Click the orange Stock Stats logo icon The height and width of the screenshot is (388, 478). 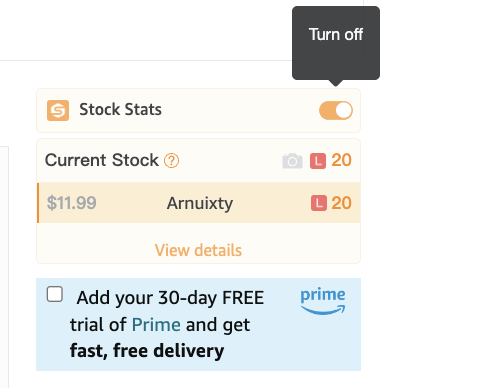(58, 110)
